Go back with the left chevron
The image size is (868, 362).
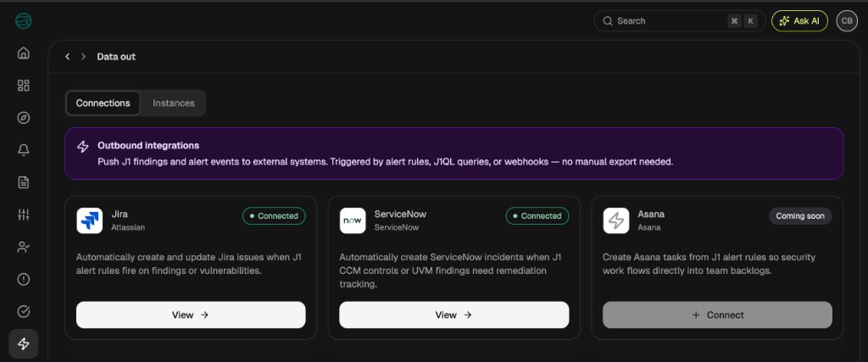[x=68, y=57]
